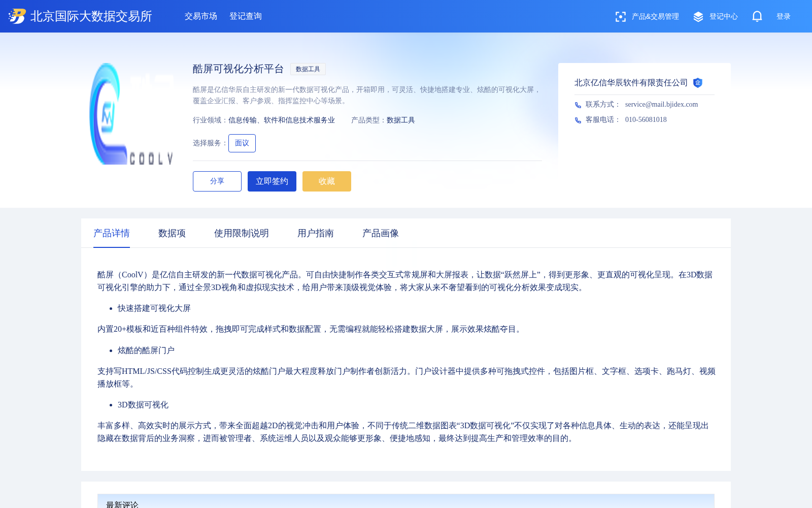Click the service@mail.bjidex.com email address
Viewport: 812px width, 508px height.
click(x=661, y=104)
